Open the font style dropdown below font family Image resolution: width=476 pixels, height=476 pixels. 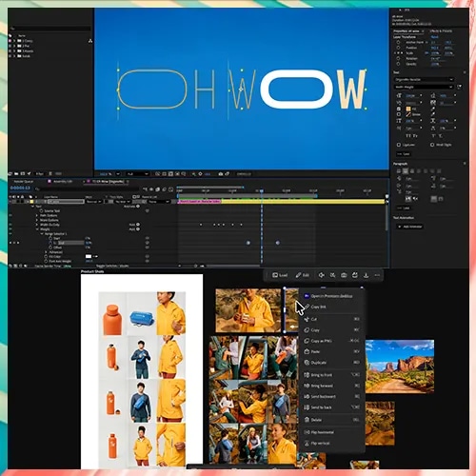pyautogui.click(x=425, y=87)
